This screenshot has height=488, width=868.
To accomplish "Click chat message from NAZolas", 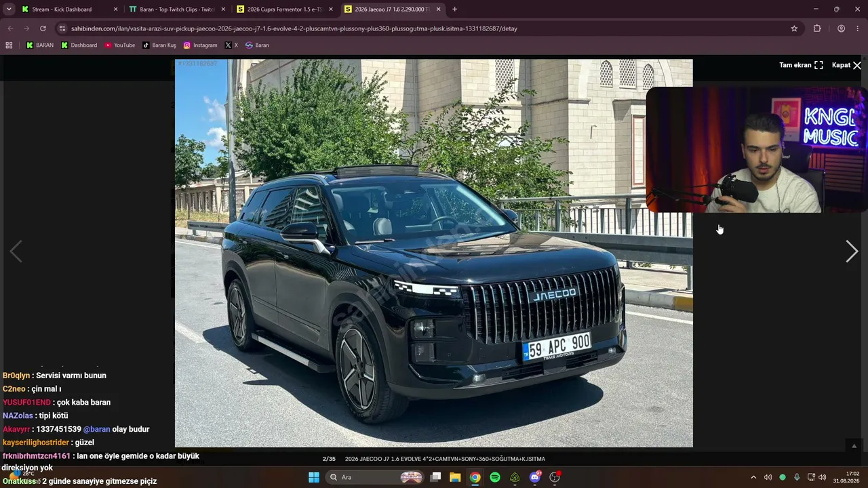I will tap(35, 415).
